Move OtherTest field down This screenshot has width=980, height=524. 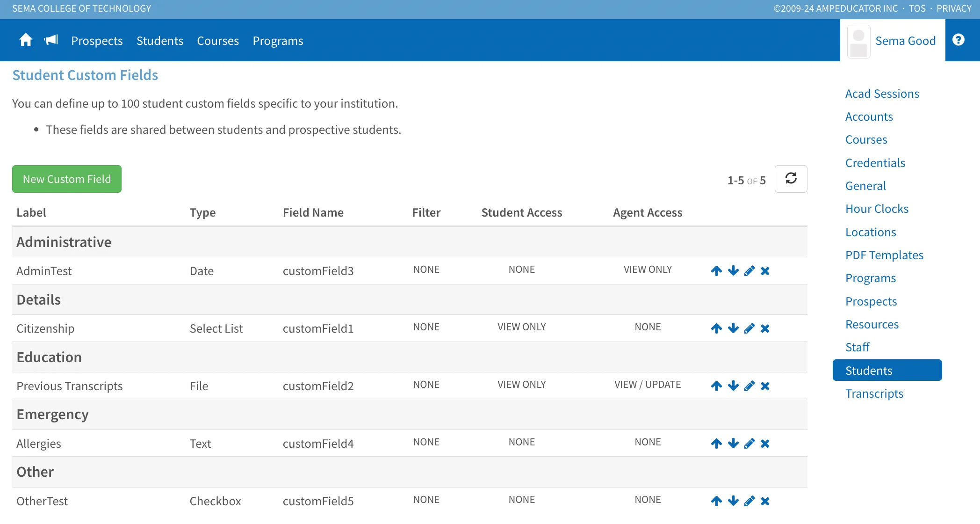pos(733,501)
